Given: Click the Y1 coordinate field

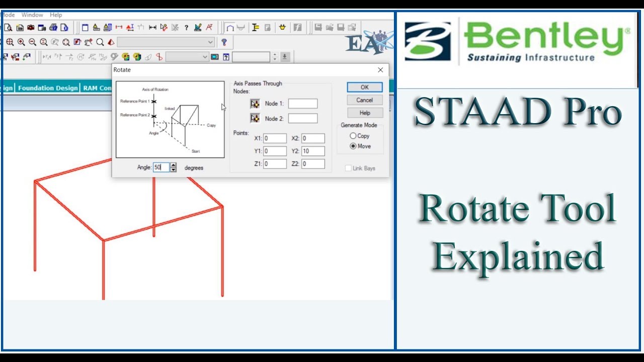Looking at the screenshot, I should coord(275,151).
